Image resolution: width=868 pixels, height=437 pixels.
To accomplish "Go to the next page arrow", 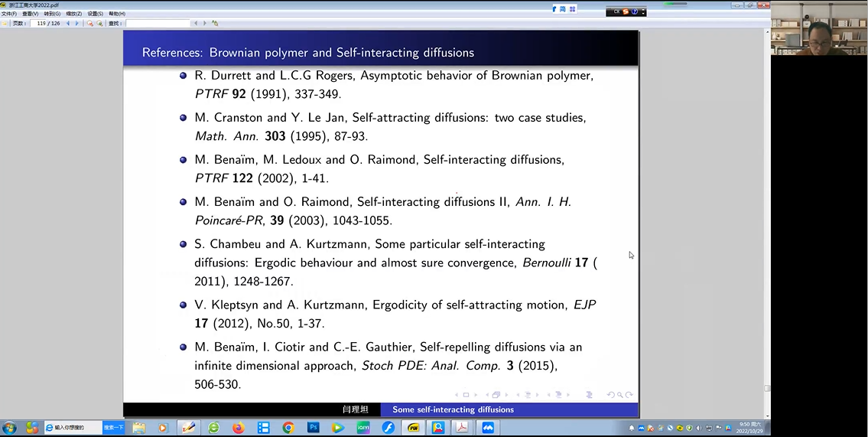I will [76, 24].
